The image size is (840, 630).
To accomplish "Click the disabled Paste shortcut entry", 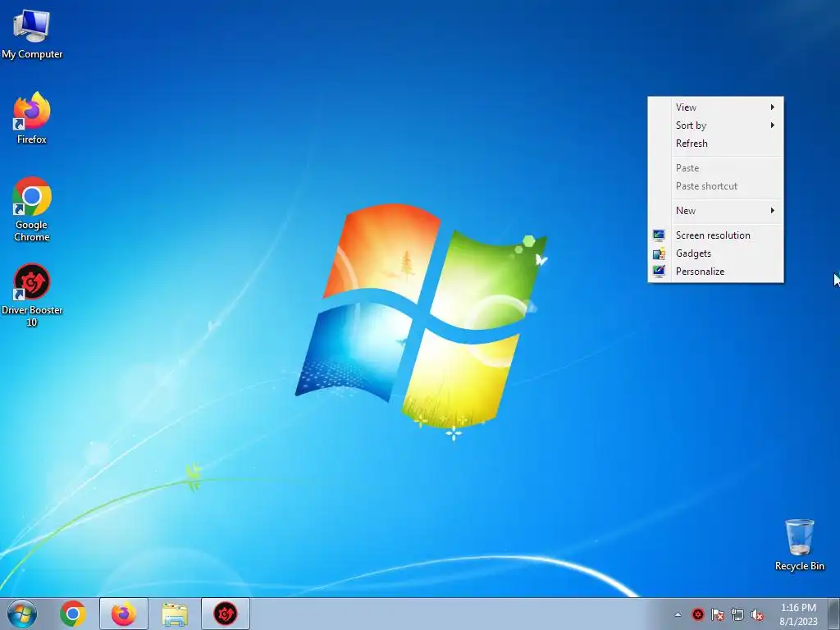I will click(x=715, y=186).
